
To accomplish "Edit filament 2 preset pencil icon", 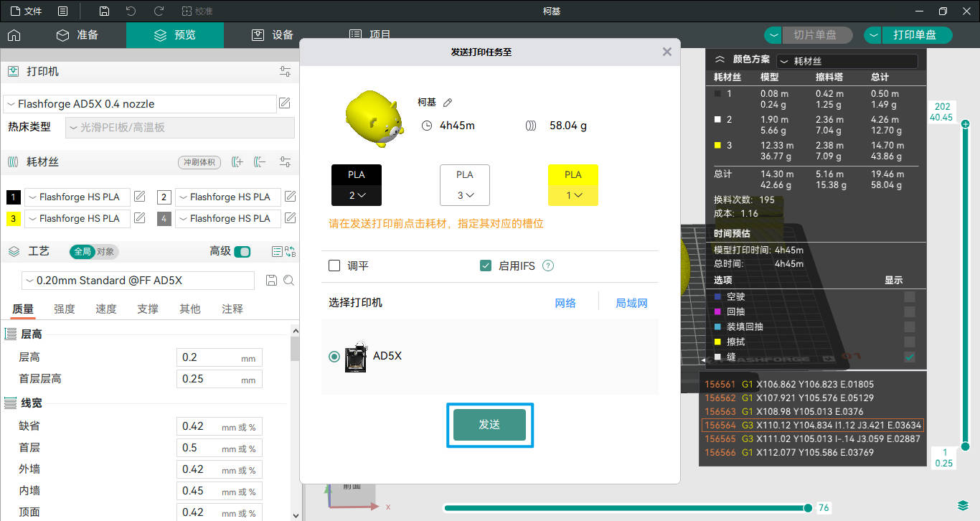I will tap(291, 197).
